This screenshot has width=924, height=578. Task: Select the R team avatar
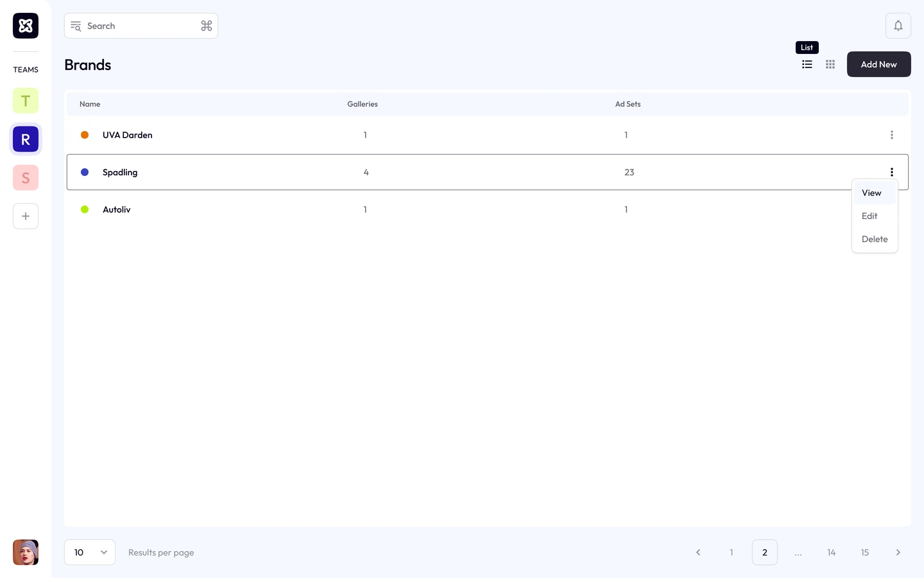coord(26,139)
